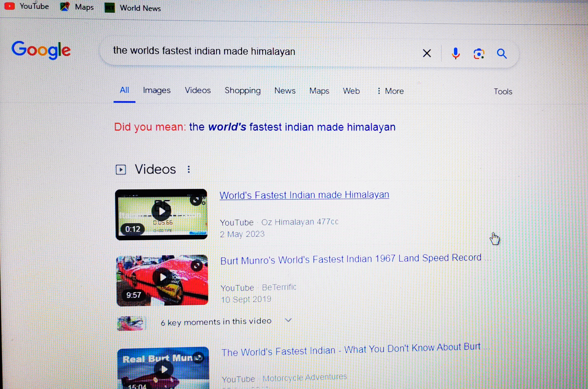Screen dimensions: 588x389
Task: Select the Shopping tab
Action: pos(242,90)
